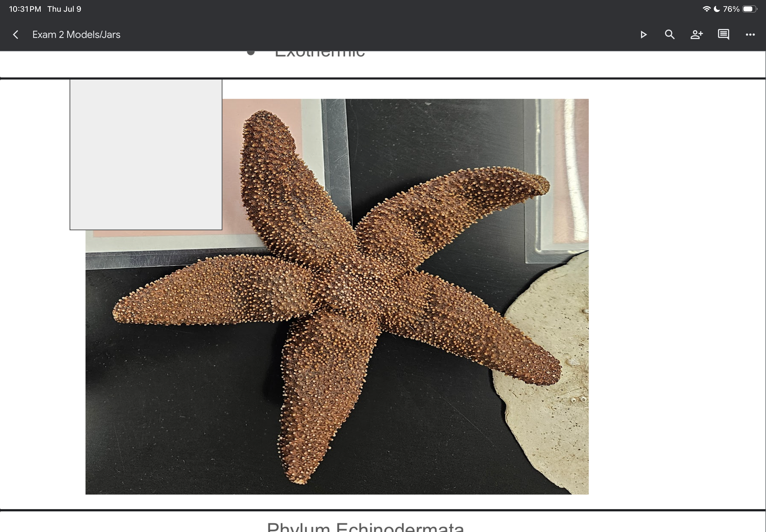
Task: Open share via add-person icon
Action: (697, 35)
